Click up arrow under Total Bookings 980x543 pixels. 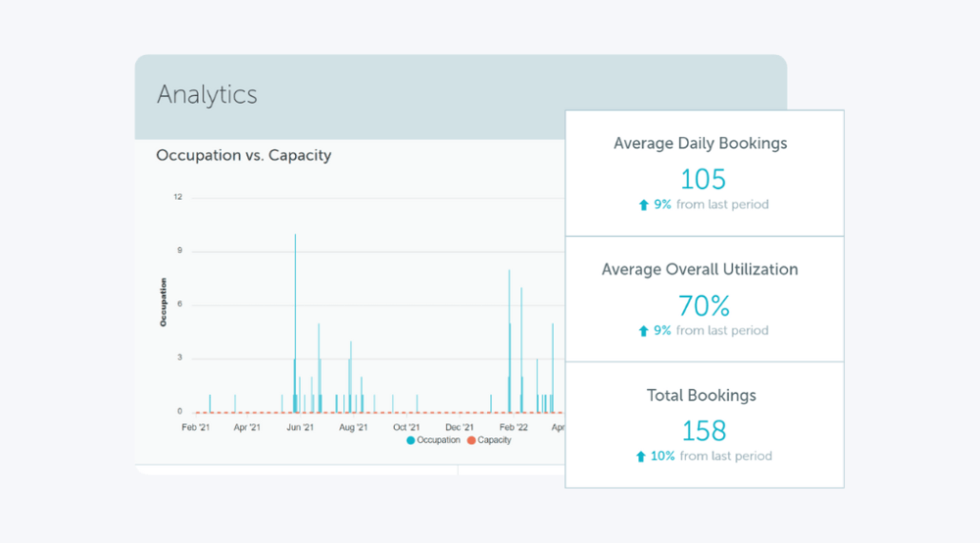641,457
